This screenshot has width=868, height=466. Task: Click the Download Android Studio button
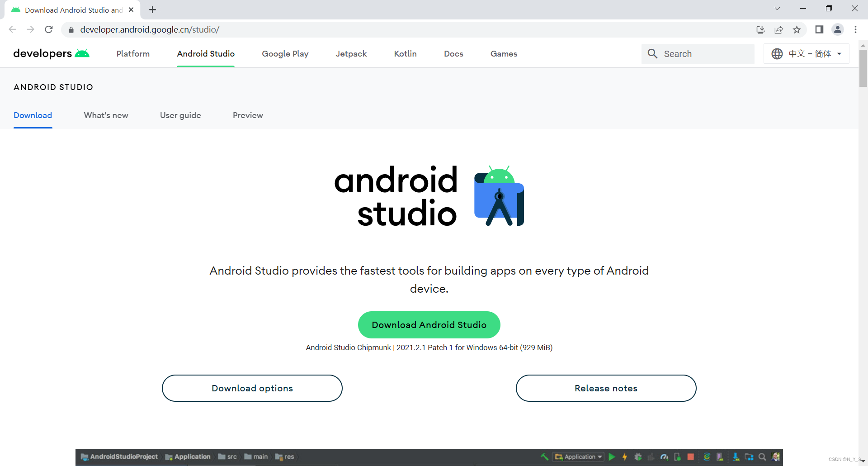pos(429,325)
